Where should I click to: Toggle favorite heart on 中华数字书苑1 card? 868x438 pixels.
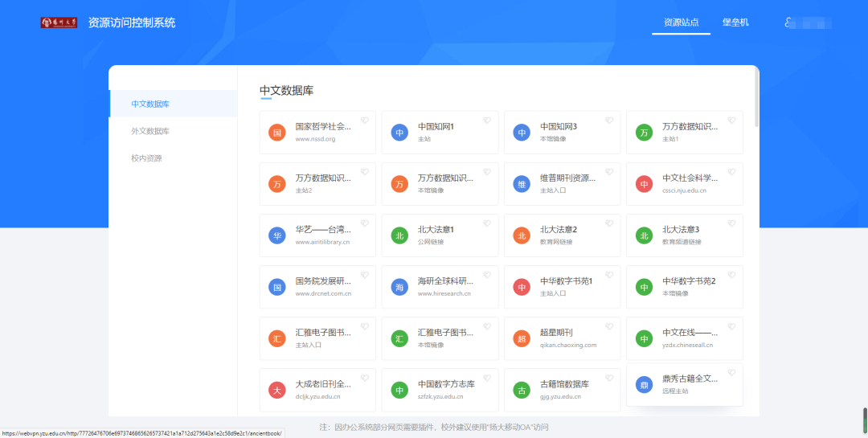coord(609,275)
